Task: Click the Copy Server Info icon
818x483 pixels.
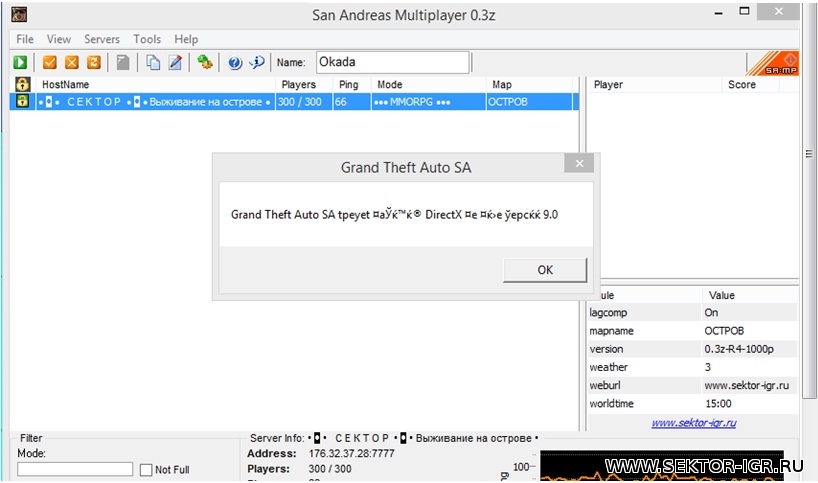Action: [153, 63]
